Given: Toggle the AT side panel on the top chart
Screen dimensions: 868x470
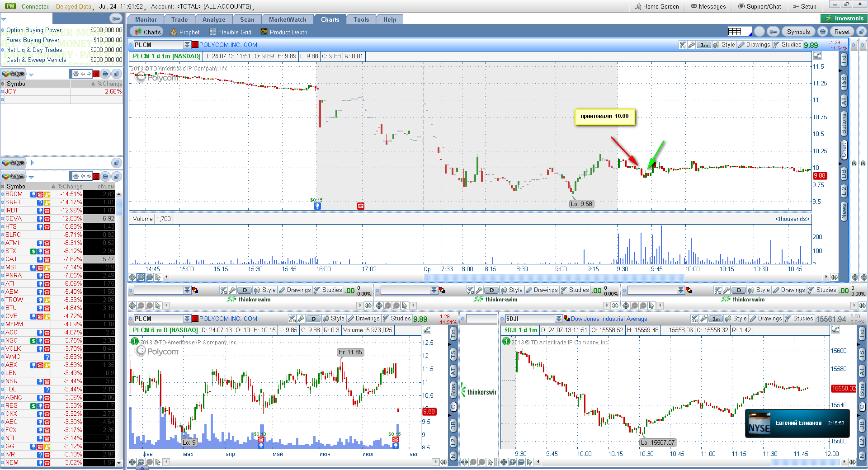Looking at the screenshot, I should (844, 101).
